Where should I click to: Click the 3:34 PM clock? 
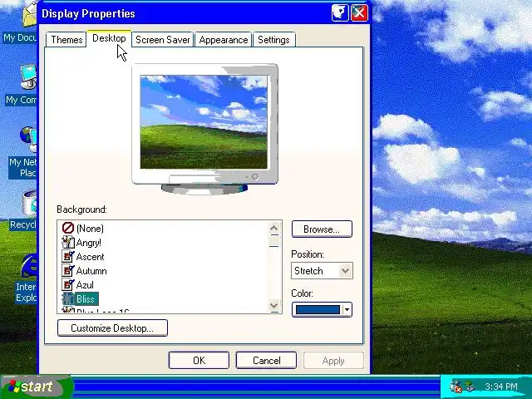500,387
